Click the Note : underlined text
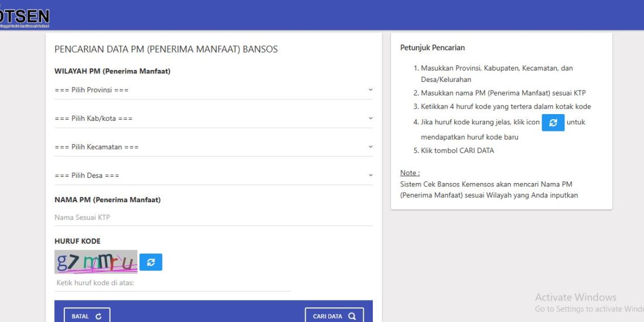The image size is (644, 322). tap(410, 173)
